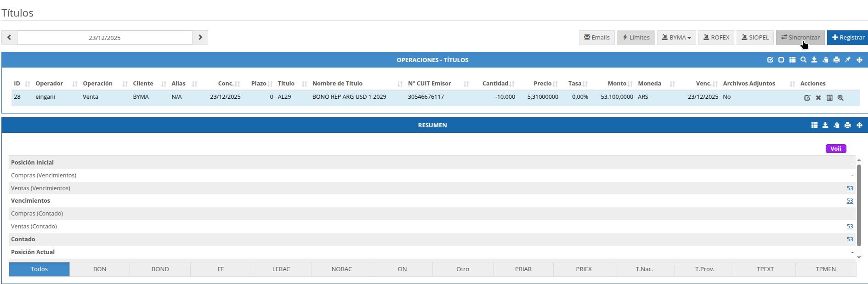Screen dimensions: 868x284
Task: Print the Resumen panel
Action: 847,125
